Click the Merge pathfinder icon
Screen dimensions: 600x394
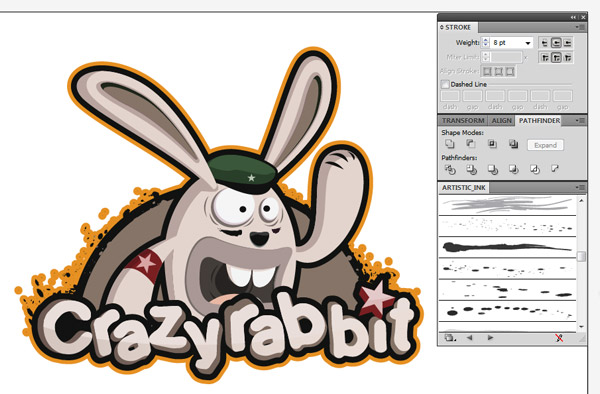coord(493,169)
